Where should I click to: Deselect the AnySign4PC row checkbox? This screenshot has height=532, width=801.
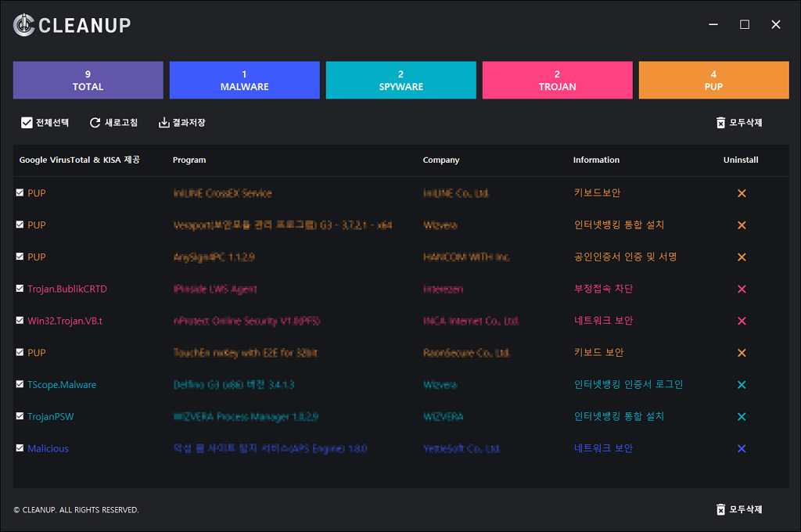click(x=20, y=257)
